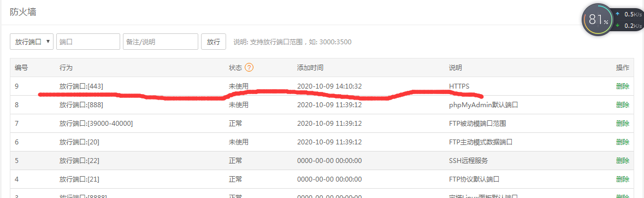Image resolution: width=644 pixels, height=198 pixels.
Task: Select the row for port 39000-40000
Action: tap(322, 124)
